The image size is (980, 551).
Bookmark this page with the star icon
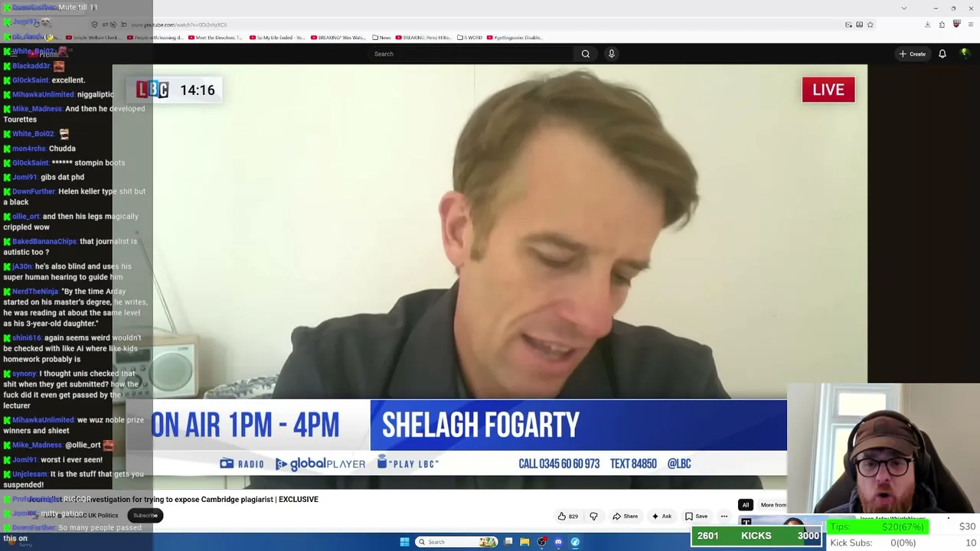[870, 24]
